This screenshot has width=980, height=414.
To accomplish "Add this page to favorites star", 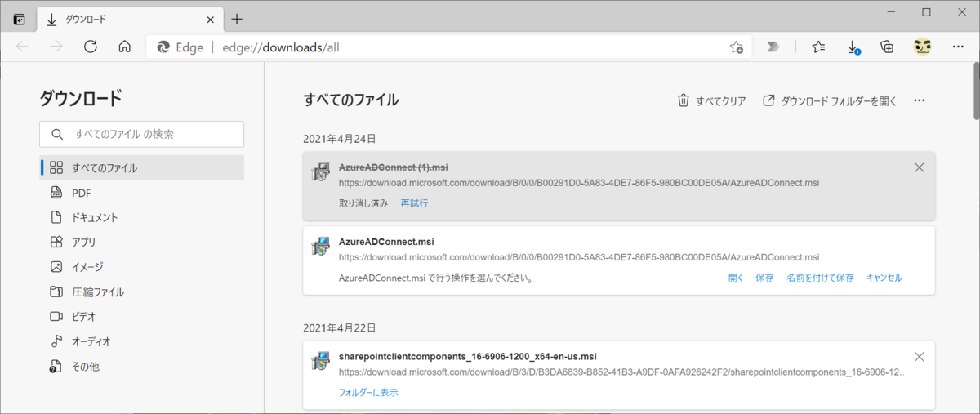I will (736, 47).
